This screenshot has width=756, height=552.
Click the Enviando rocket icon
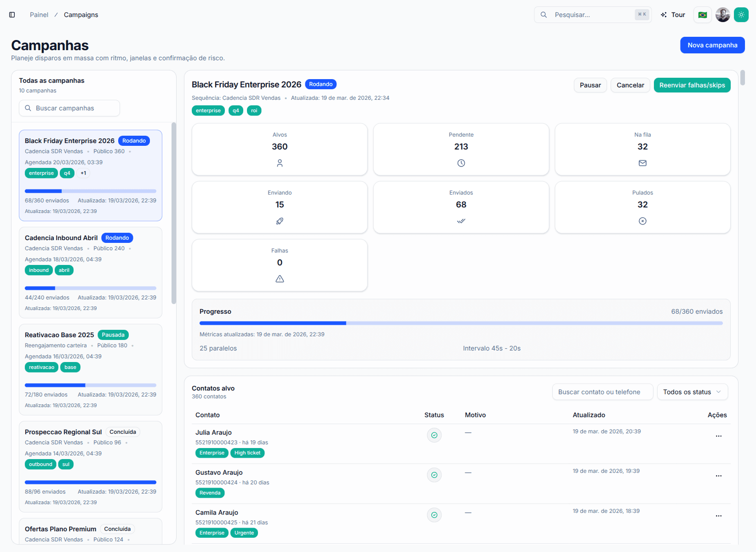[x=280, y=221]
